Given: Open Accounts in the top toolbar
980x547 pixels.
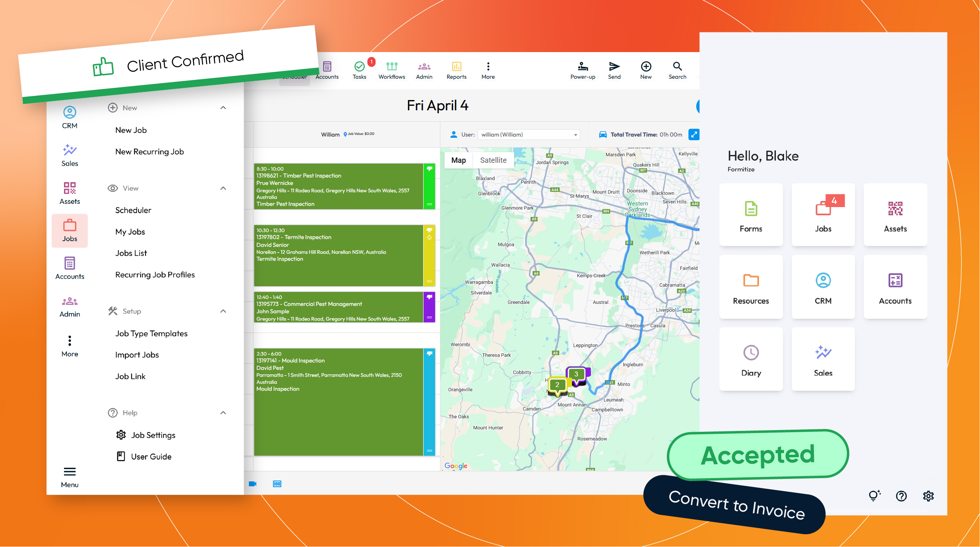Looking at the screenshot, I should [x=327, y=70].
